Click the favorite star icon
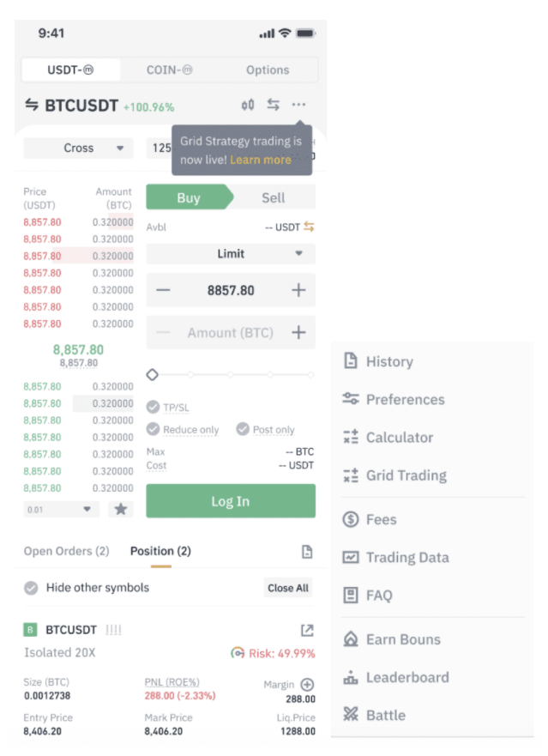This screenshot has width=548, height=756. coord(121,509)
